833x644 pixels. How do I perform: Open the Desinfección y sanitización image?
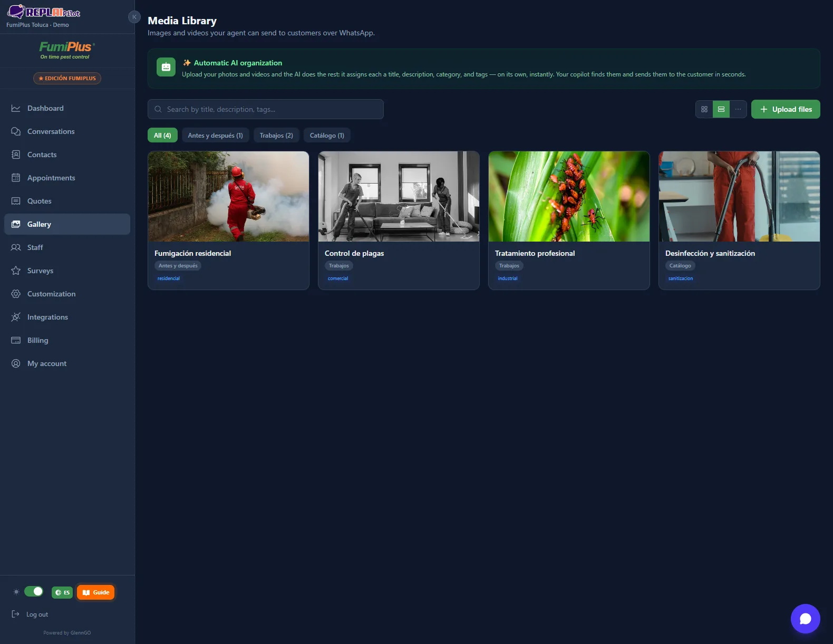point(739,197)
